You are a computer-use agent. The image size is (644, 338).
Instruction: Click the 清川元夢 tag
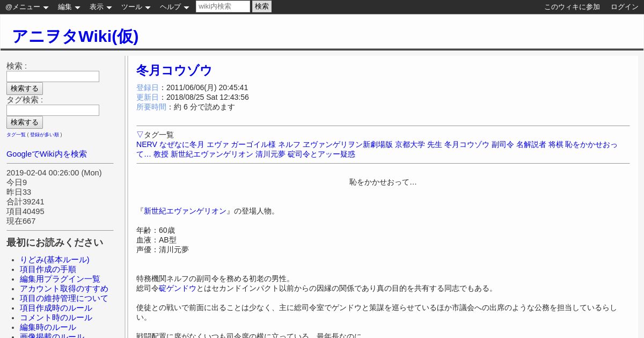click(270, 154)
